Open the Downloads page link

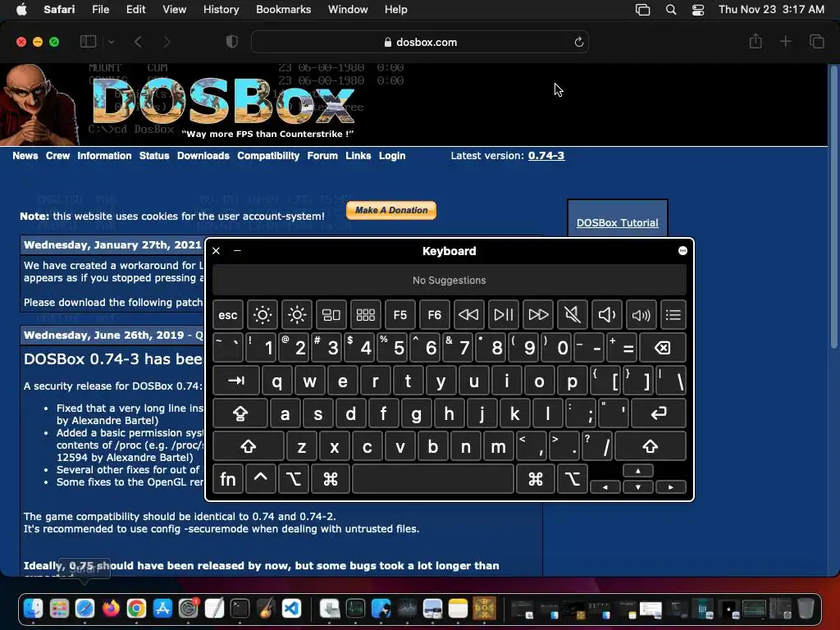point(203,156)
